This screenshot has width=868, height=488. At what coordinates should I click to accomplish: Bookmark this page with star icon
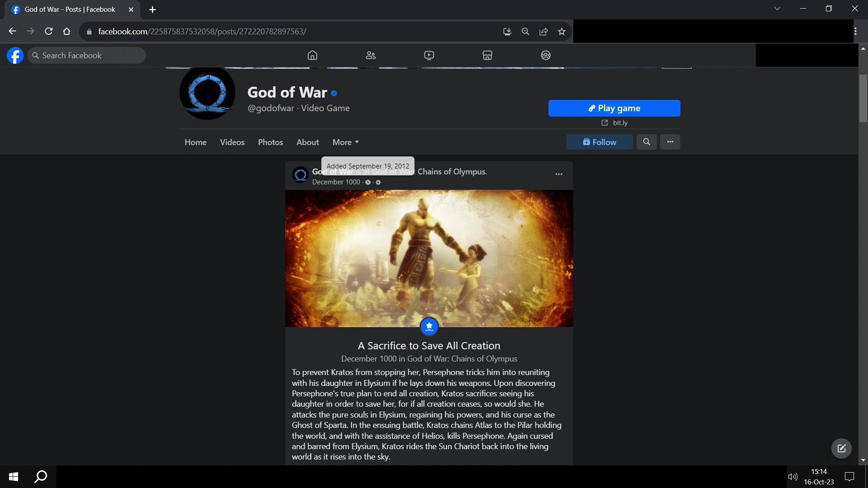561,32
